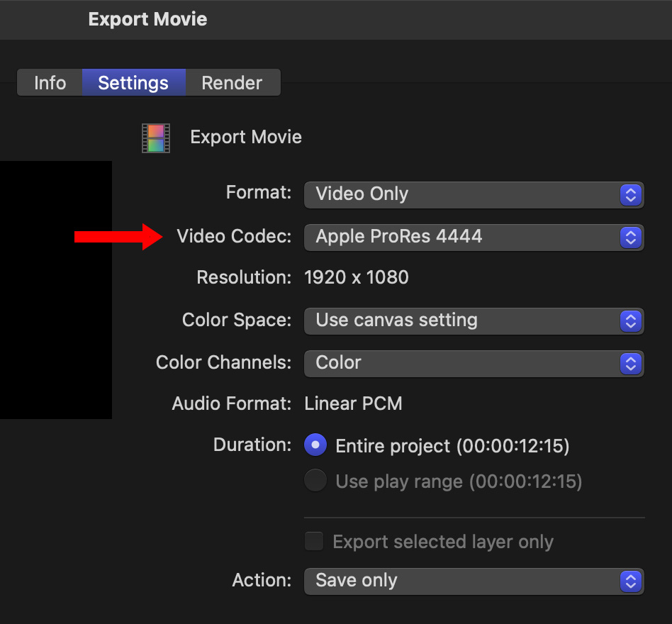The width and height of the screenshot is (672, 624).
Task: Choose the Use play range radio button
Action: click(x=315, y=481)
